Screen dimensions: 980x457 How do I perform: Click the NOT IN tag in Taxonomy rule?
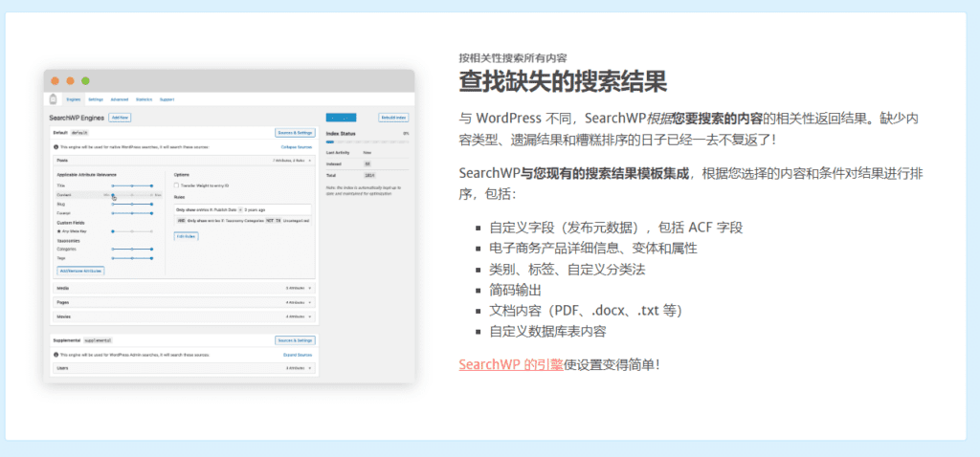pos(273,221)
